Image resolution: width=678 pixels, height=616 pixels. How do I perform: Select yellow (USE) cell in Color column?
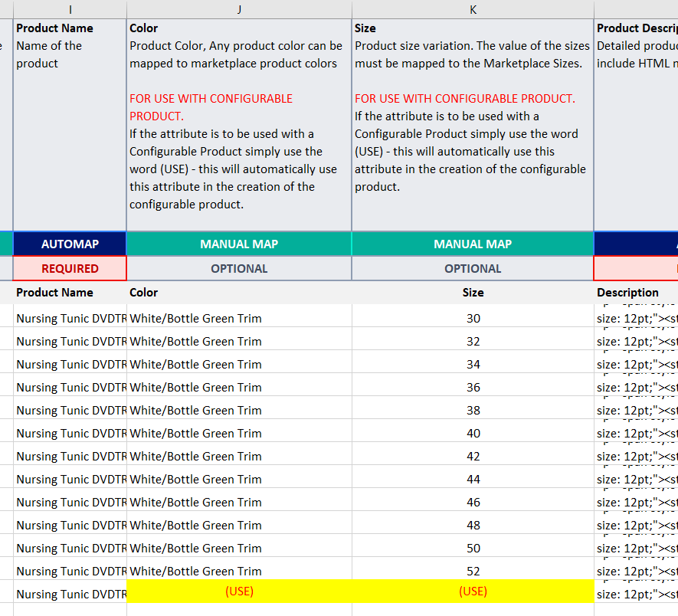pyautogui.click(x=239, y=591)
